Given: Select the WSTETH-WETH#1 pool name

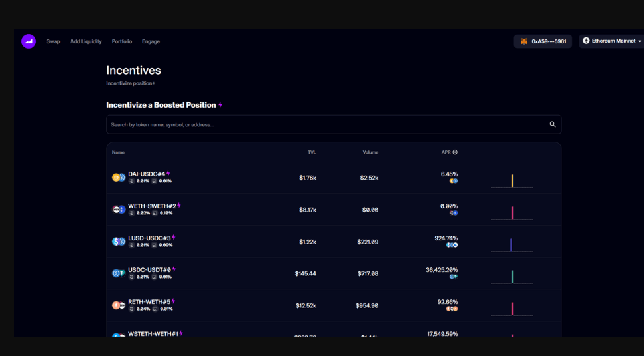Looking at the screenshot, I should click(x=153, y=334).
